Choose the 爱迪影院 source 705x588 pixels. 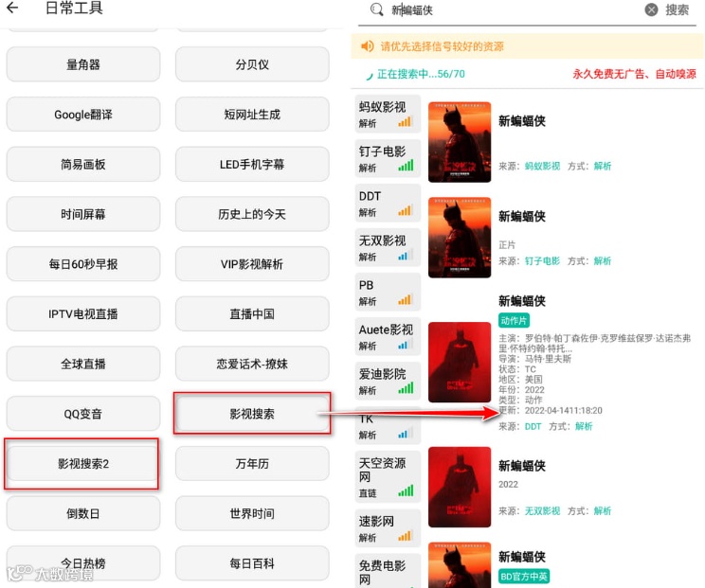388,380
